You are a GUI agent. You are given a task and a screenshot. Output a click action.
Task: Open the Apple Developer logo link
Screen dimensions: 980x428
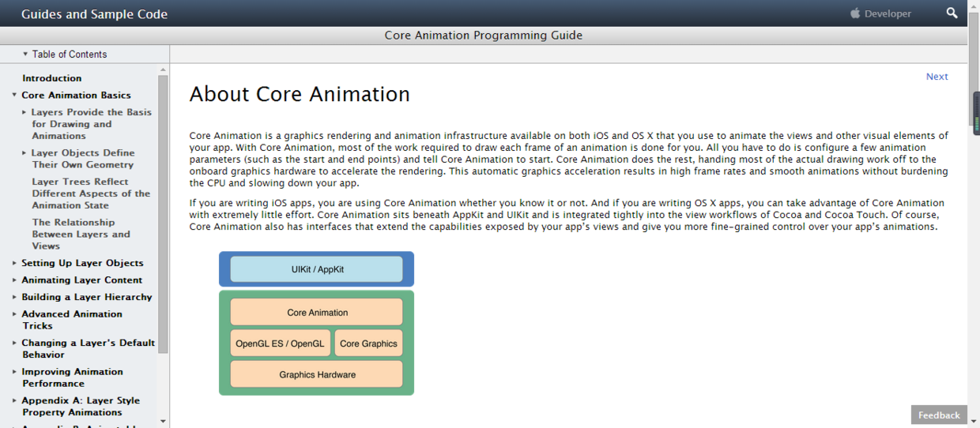(880, 13)
